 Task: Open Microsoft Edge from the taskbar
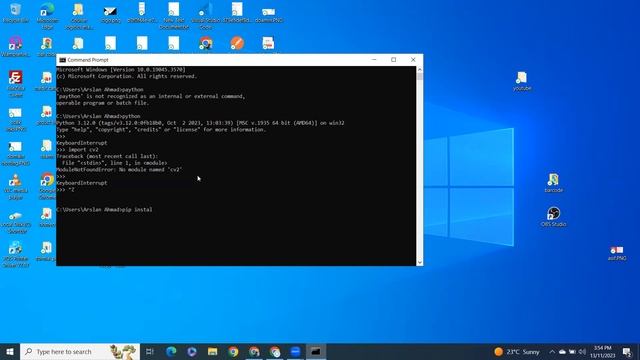[171, 351]
